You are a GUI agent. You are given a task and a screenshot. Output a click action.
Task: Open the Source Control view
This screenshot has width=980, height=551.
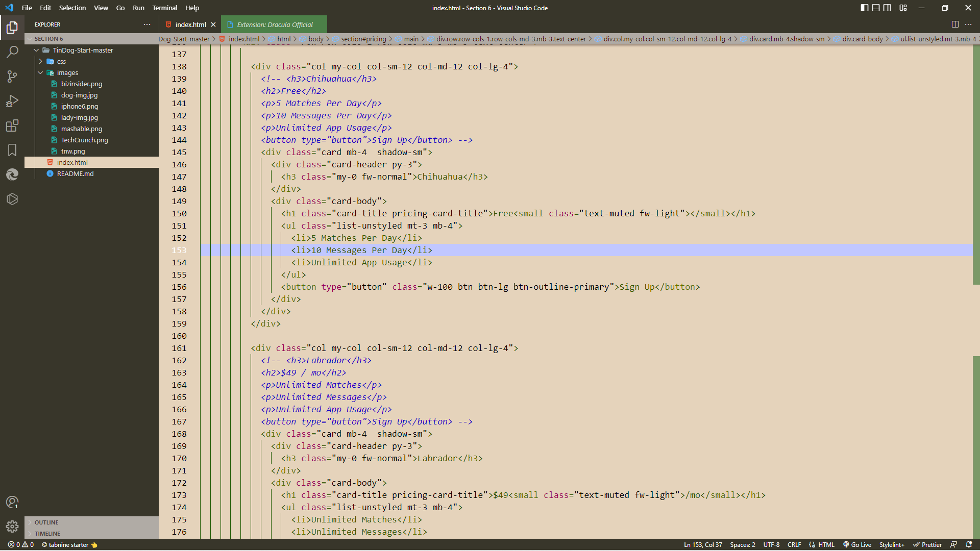[x=12, y=76]
